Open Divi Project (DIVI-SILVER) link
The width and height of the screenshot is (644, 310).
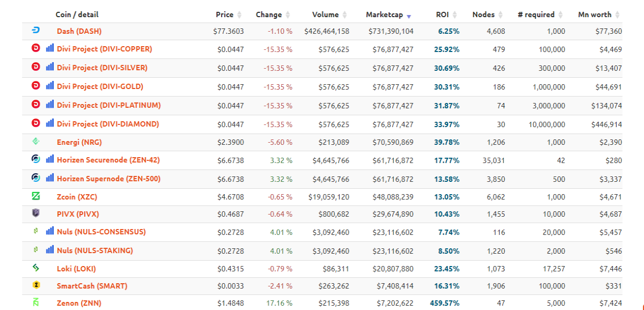pos(102,68)
